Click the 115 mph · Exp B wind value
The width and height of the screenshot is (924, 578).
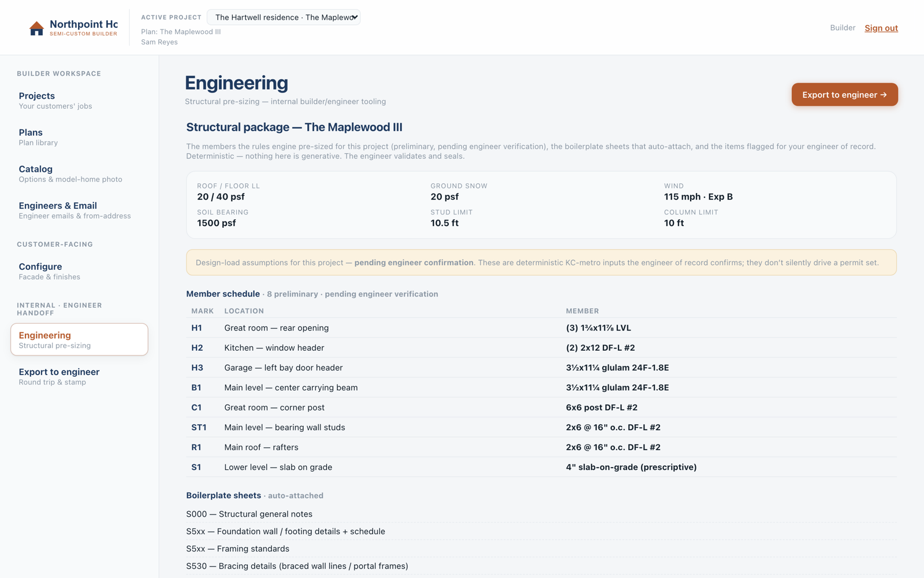698,197
